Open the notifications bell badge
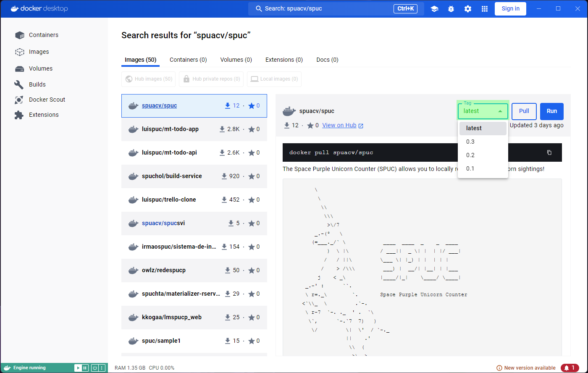Screen dimensions: 588x373 coord(570,368)
